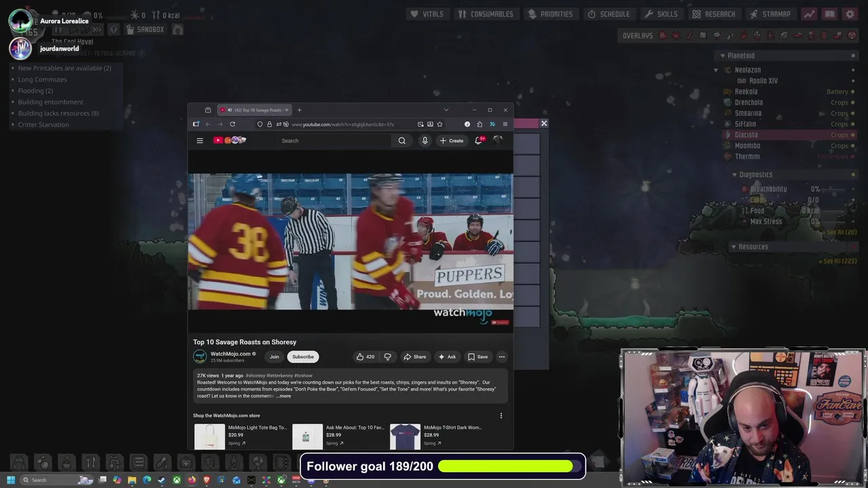Share the YouTube video

pos(415,357)
